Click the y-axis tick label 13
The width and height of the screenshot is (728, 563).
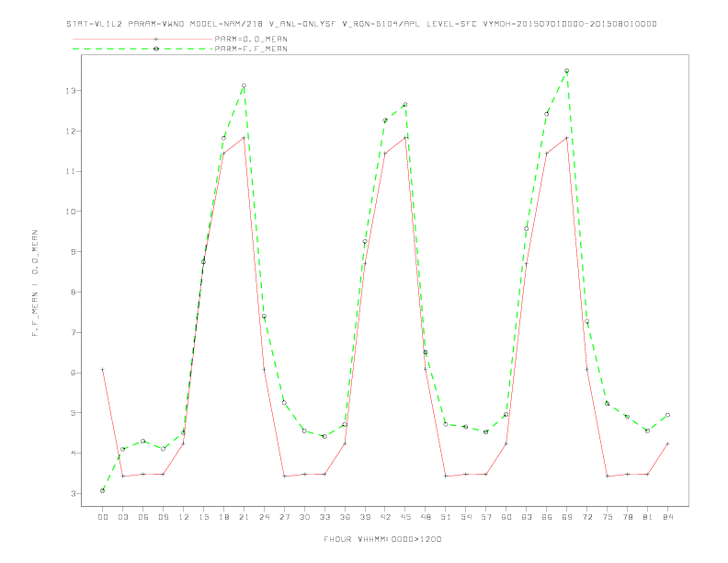coord(71,90)
